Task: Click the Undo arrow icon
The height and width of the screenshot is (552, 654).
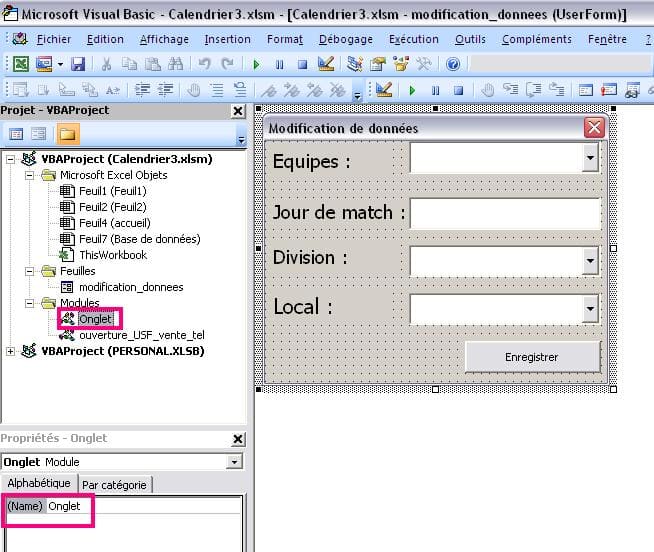Action: (x=204, y=64)
